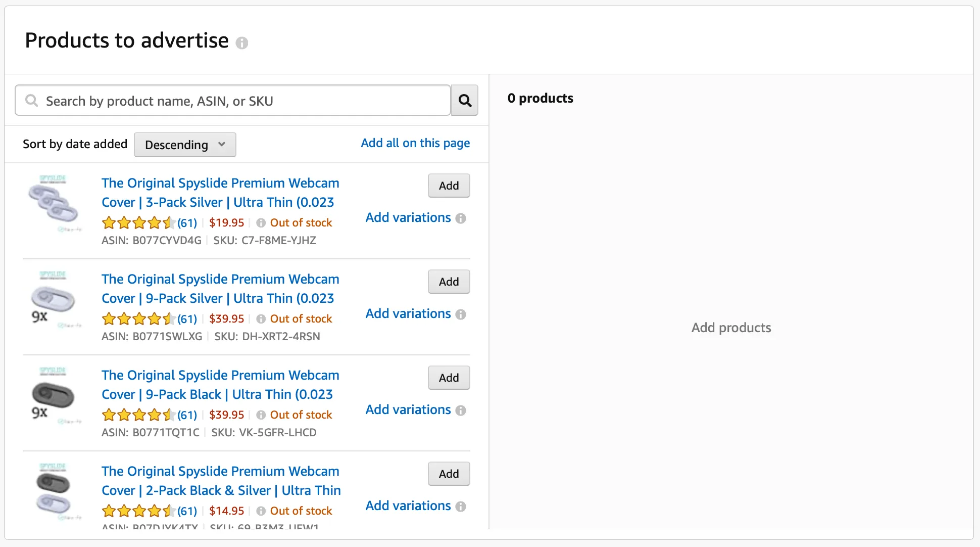Open the Descending sort order dropdown
The height and width of the screenshot is (547, 980).
point(185,145)
